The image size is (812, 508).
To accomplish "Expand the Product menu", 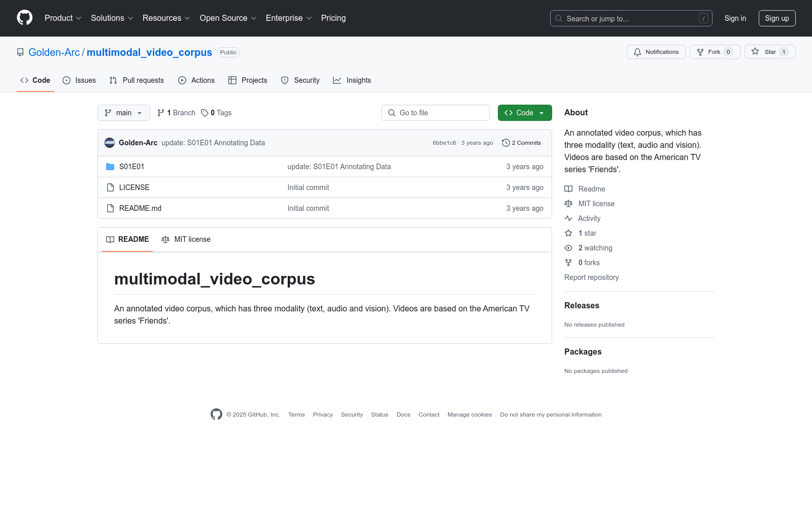I will coord(63,18).
